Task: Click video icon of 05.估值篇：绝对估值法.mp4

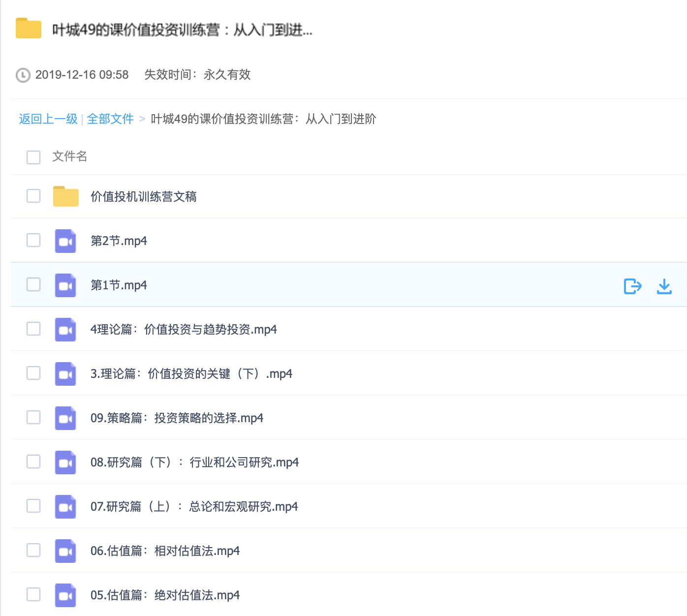Action: point(65,595)
